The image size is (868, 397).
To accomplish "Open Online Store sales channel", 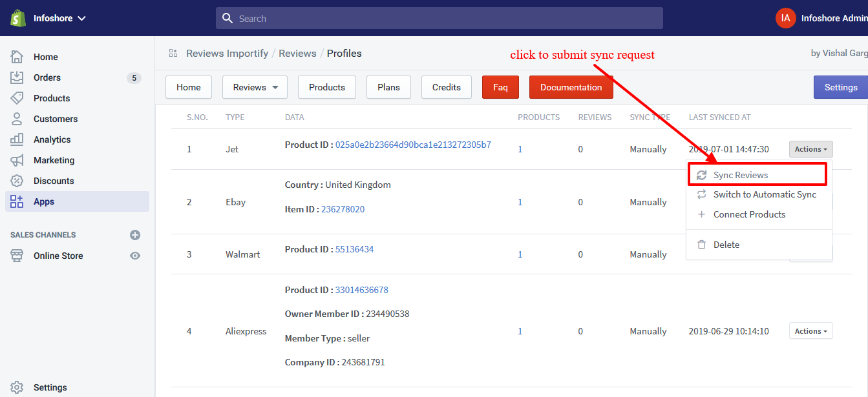I will click(x=58, y=256).
